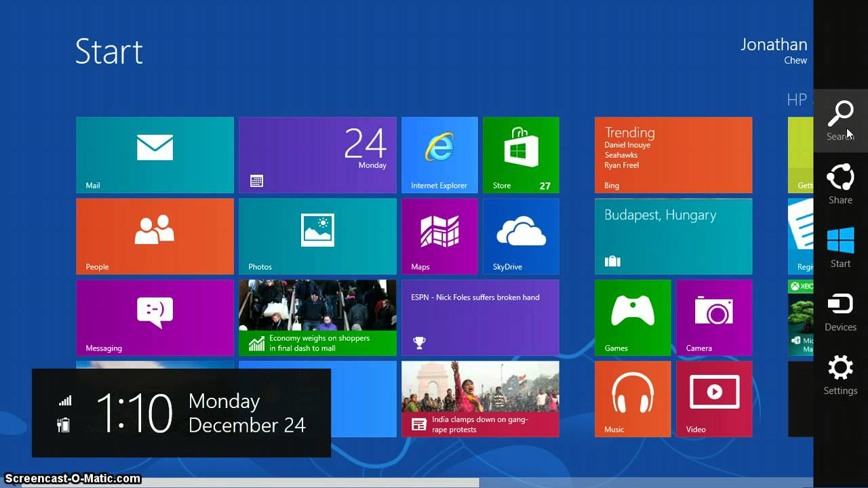Open the Video tile
This screenshot has width=868, height=488.
(714, 399)
